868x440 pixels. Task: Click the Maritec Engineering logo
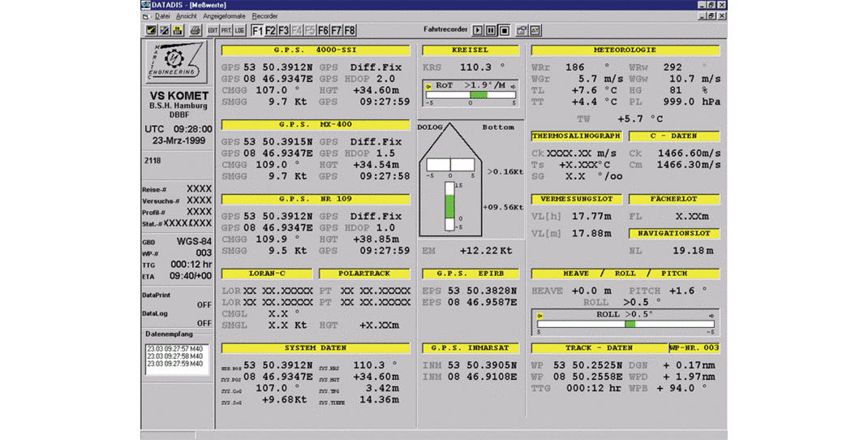coord(177,62)
